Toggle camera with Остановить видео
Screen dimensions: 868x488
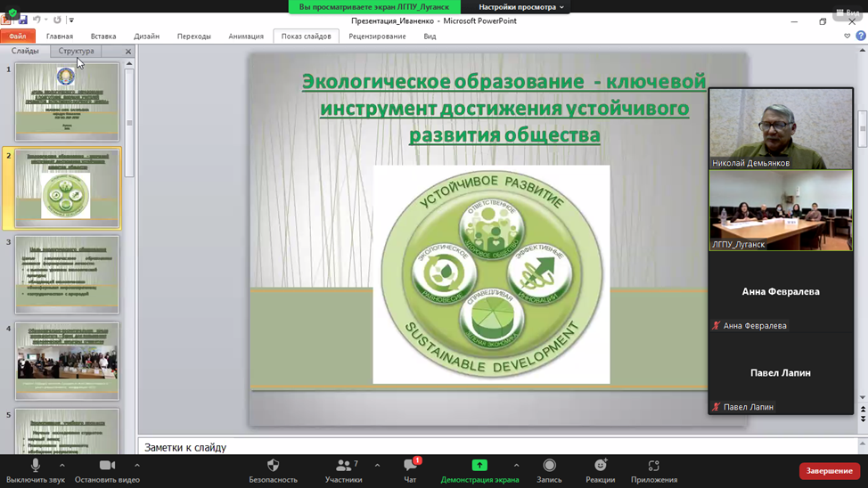pos(107,466)
